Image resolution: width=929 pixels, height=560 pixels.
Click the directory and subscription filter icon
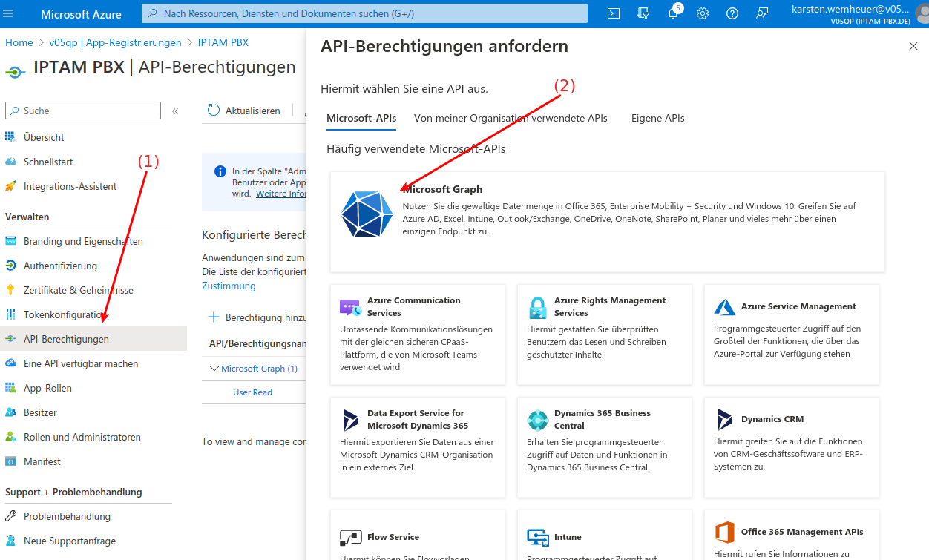click(x=643, y=13)
